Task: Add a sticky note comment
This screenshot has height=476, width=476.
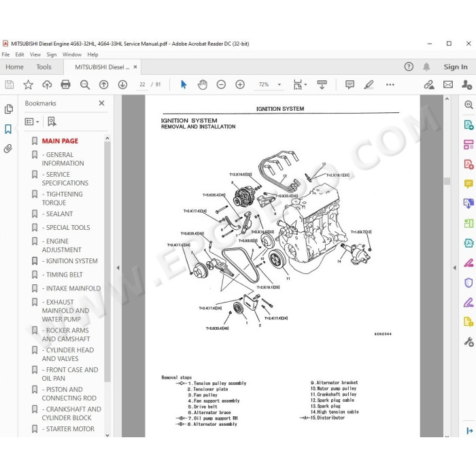Action: tap(350, 84)
